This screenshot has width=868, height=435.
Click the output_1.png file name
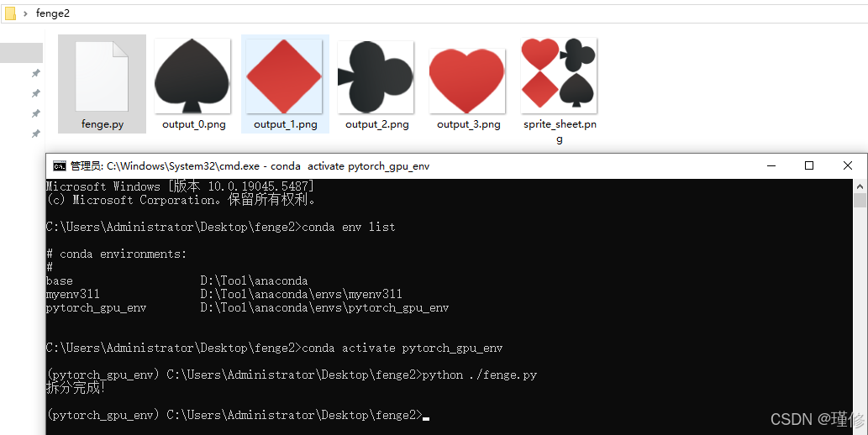286,124
